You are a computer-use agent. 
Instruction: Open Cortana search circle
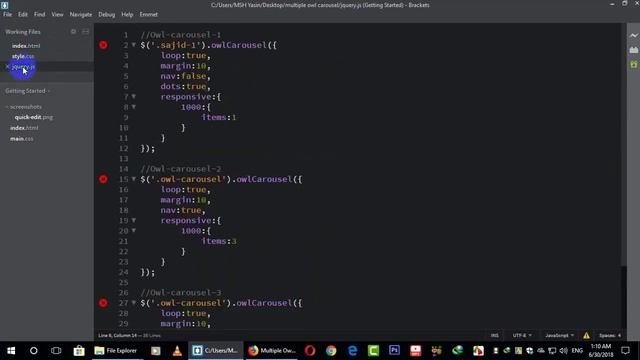(x=33, y=351)
